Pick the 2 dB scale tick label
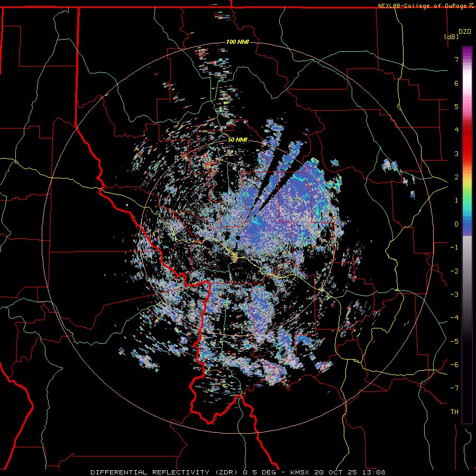The image size is (476, 476). click(456, 177)
